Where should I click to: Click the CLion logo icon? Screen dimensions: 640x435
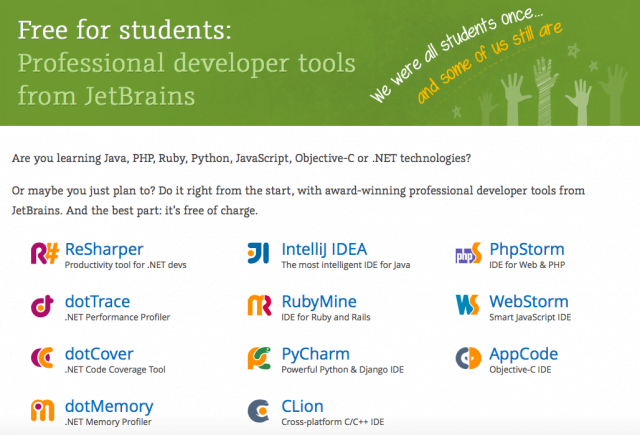click(x=260, y=411)
